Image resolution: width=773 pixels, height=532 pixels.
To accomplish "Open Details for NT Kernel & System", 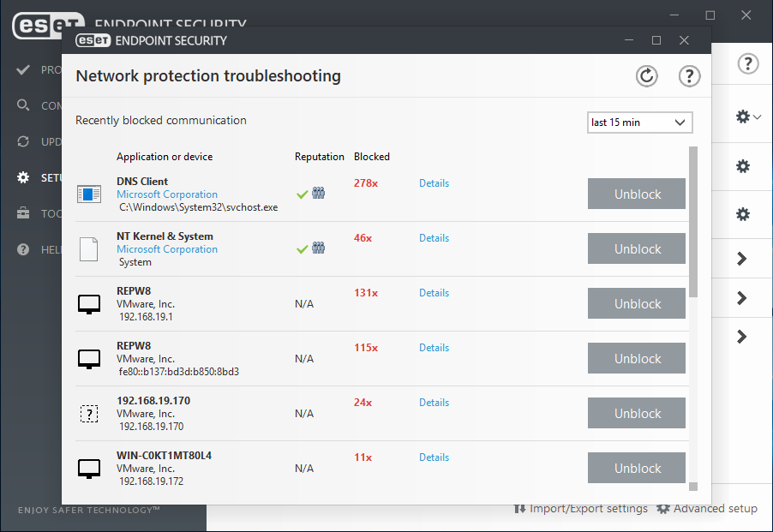I will coord(434,238).
